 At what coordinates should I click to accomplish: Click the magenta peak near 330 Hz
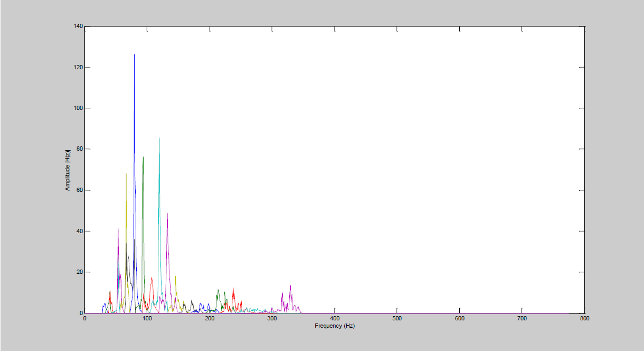click(290, 287)
